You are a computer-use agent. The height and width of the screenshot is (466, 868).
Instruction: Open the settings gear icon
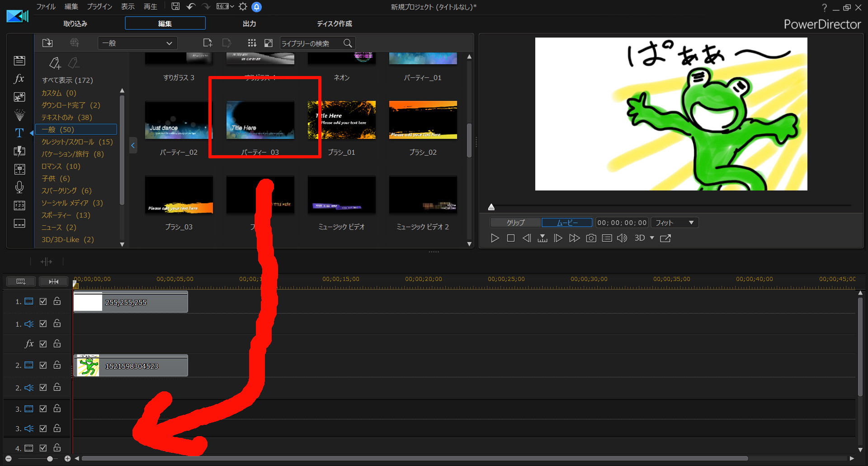tap(243, 6)
